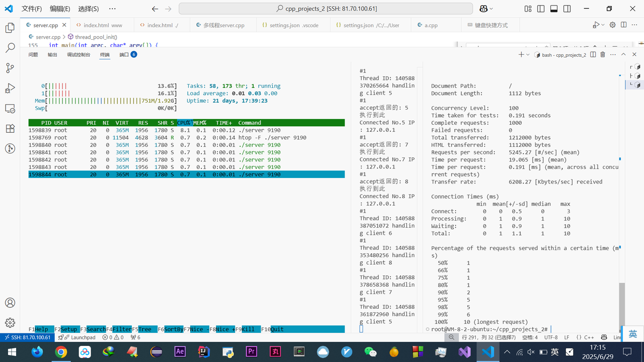Open the Explorer view in activity bar
This screenshot has width=644, height=362.
(x=10, y=28)
